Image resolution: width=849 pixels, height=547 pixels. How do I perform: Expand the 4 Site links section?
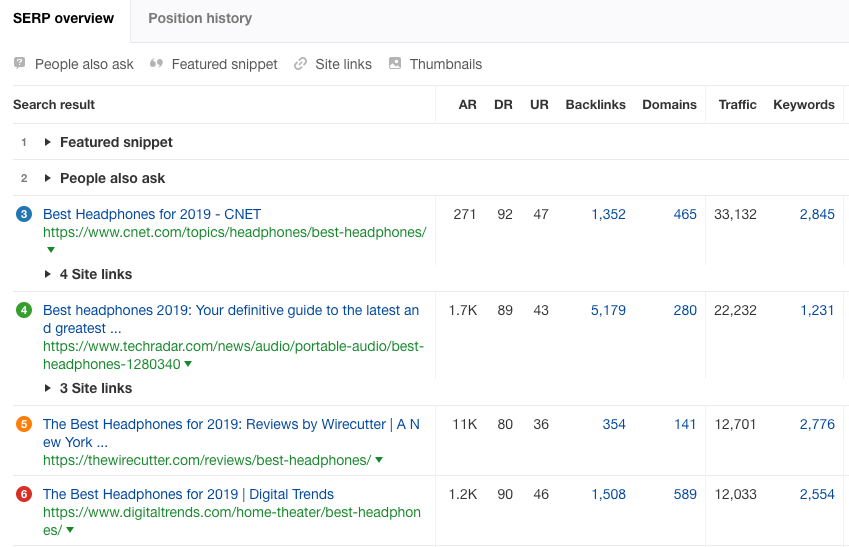tap(48, 274)
